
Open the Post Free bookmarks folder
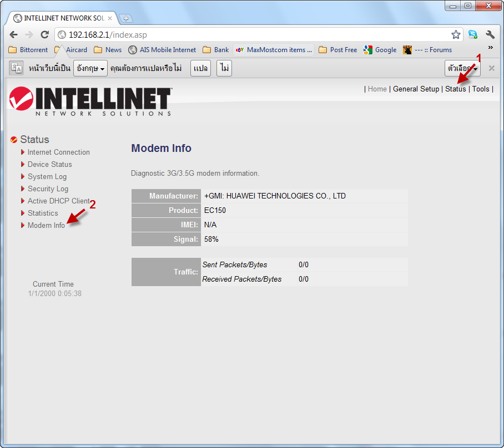coord(338,50)
